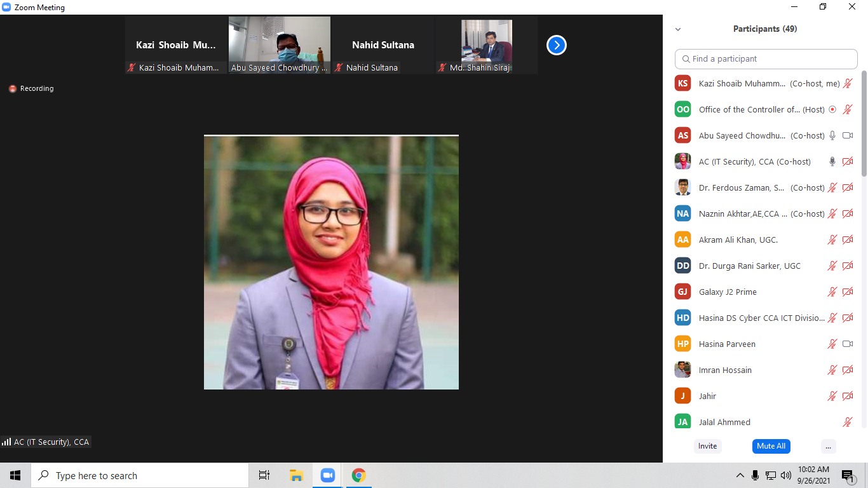This screenshot has height=488, width=868.
Task: Toggle Abu Sayeed Chowdhury's microphone icon
Action: [x=832, y=135]
